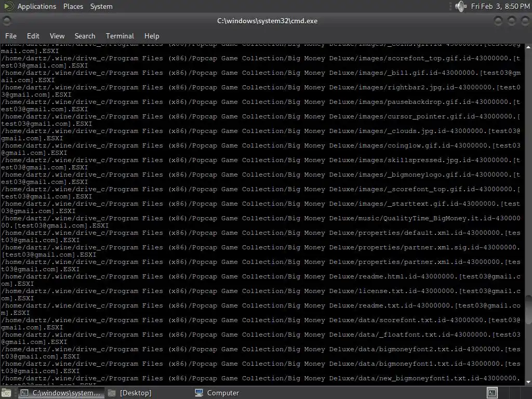
Task: Open the Places panel menu
Action: tap(73, 6)
